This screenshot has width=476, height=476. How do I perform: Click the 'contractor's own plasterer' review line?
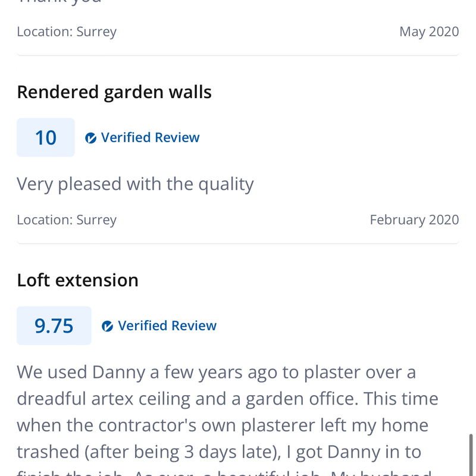tap(223, 425)
